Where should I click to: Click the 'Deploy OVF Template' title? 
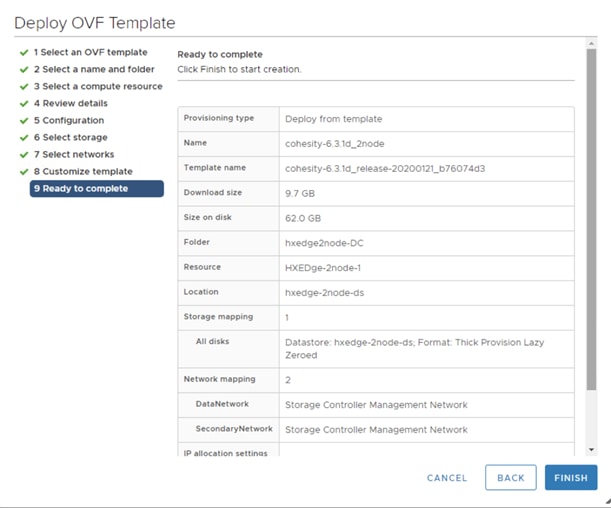[95, 23]
